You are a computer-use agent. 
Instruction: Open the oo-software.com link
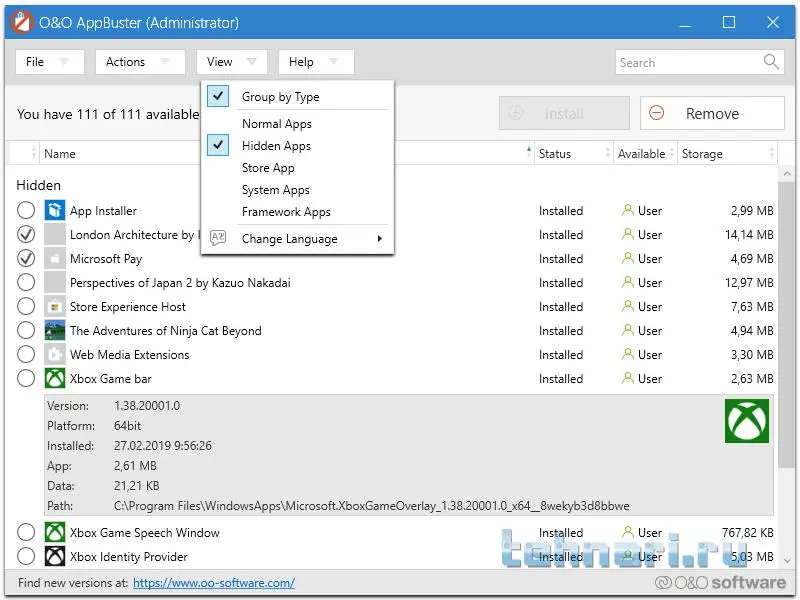point(214,583)
